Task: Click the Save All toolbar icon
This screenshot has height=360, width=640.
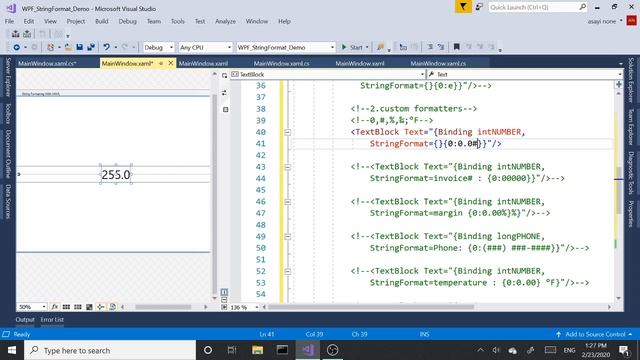Action: click(x=91, y=47)
